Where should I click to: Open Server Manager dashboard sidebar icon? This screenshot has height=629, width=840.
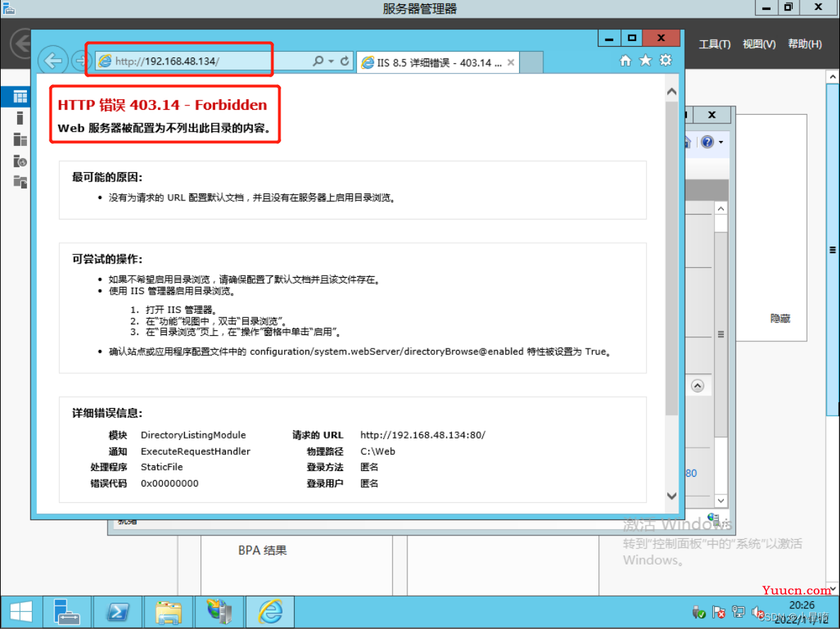pos(20,97)
